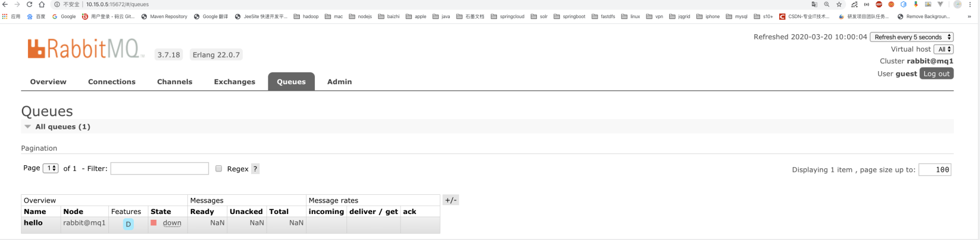This screenshot has width=980, height=240.
Task: Open the Refresh every 5 seconds dropdown
Action: pyautogui.click(x=912, y=37)
